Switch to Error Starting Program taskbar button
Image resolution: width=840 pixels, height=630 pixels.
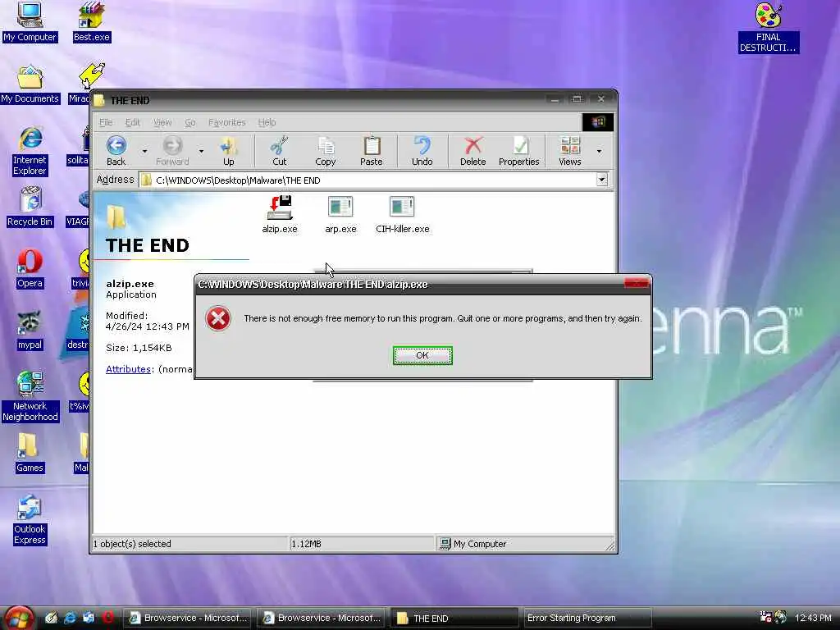(587, 618)
